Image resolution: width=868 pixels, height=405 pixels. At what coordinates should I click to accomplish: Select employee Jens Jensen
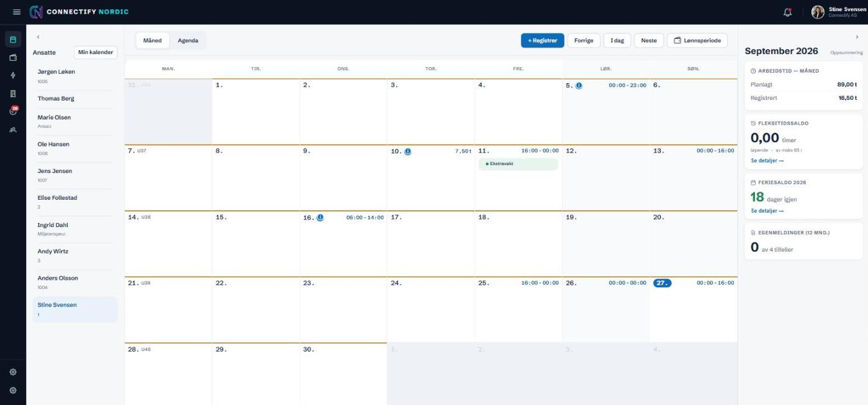tap(75, 175)
